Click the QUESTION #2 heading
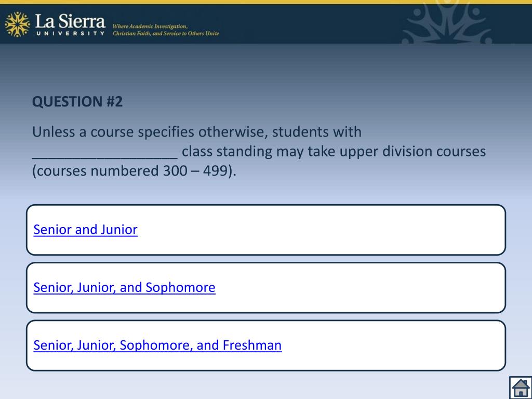The width and height of the screenshot is (532, 399). 77,101
